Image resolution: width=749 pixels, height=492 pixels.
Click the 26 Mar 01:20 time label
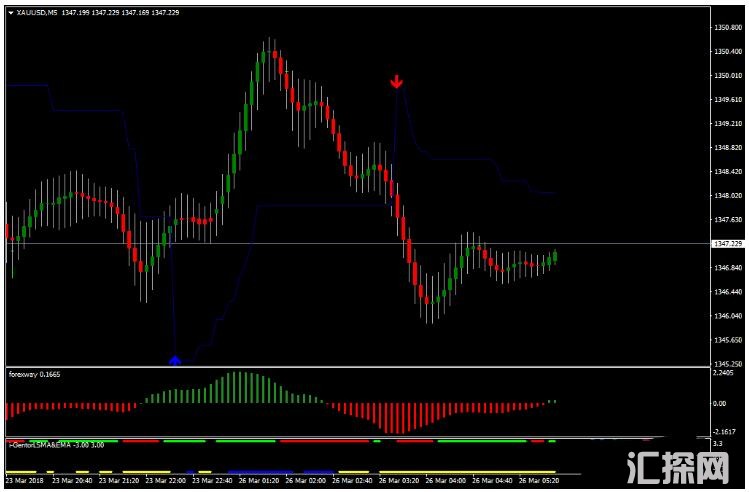[x=258, y=481]
